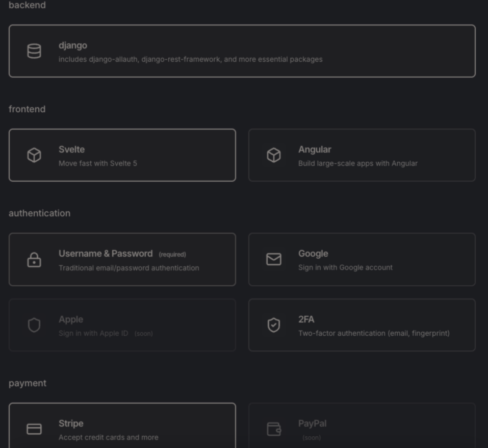Click the Apple shield icon
The width and height of the screenshot is (488, 448).
coord(34,325)
